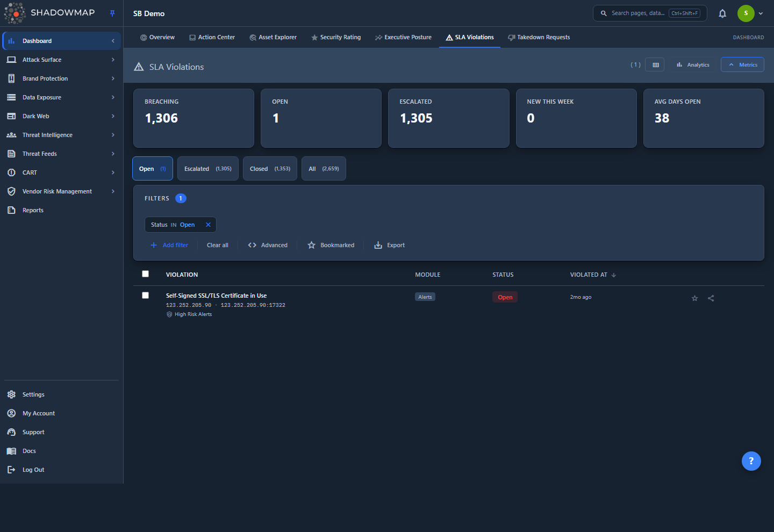
Task: Click the Export button
Action: (x=390, y=245)
